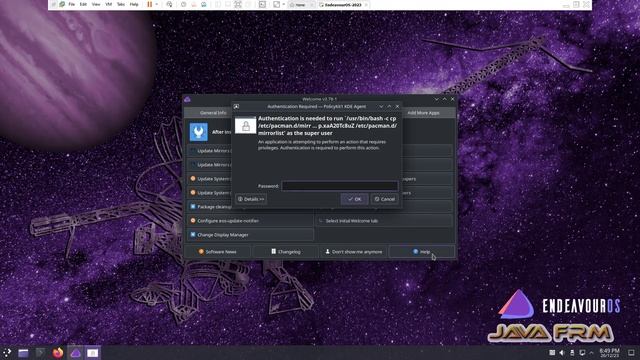Open the file manager from taskbar
Image resolution: width=640 pixels, height=360 pixels.
coord(23,353)
